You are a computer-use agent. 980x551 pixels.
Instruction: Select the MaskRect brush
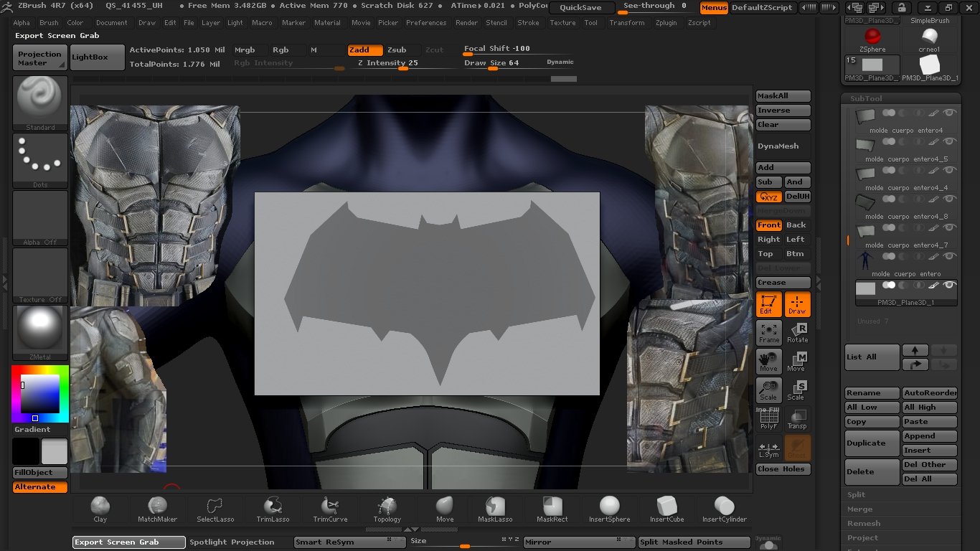pyautogui.click(x=552, y=509)
